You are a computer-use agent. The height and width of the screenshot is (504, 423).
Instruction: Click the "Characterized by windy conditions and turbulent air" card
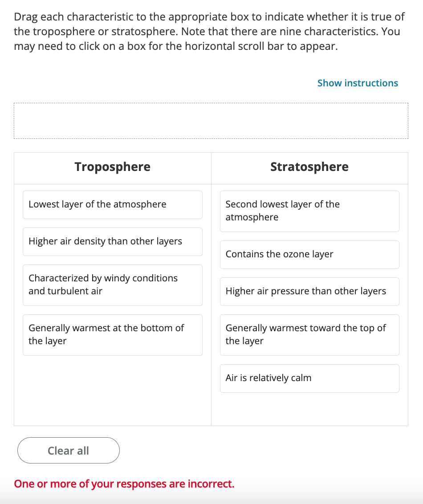112,285
